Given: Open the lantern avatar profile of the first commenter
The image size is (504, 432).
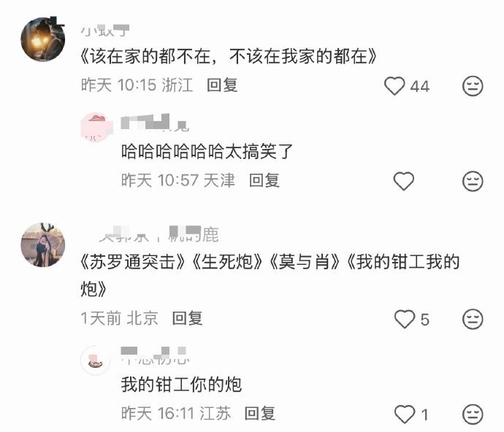Looking at the screenshot, I should [x=43, y=39].
